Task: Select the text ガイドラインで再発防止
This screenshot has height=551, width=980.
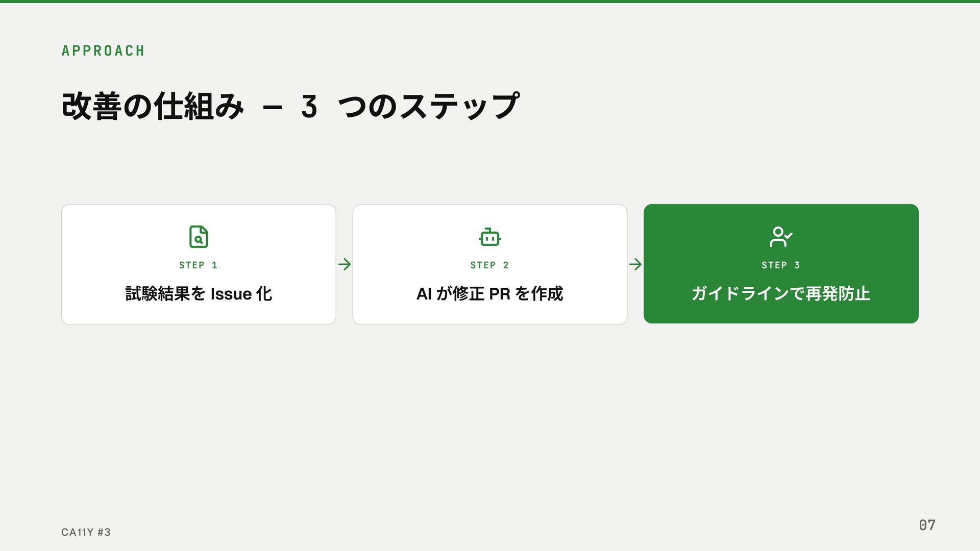Action: tap(780, 294)
